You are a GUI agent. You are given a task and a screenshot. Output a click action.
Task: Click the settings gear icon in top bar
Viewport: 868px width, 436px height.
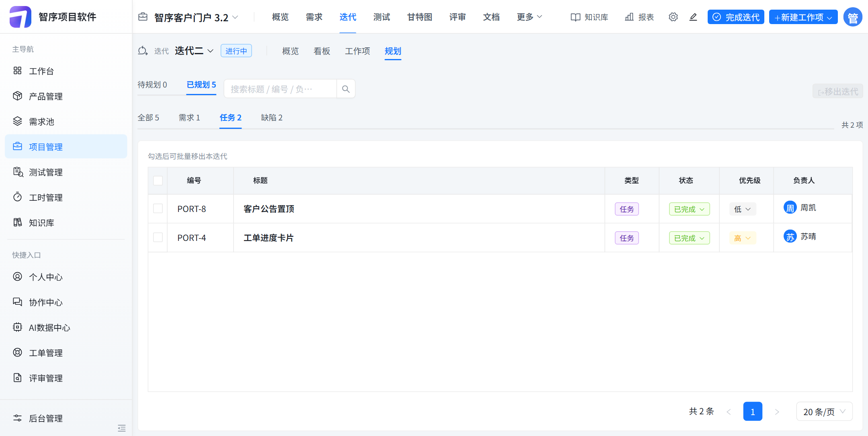tap(673, 17)
